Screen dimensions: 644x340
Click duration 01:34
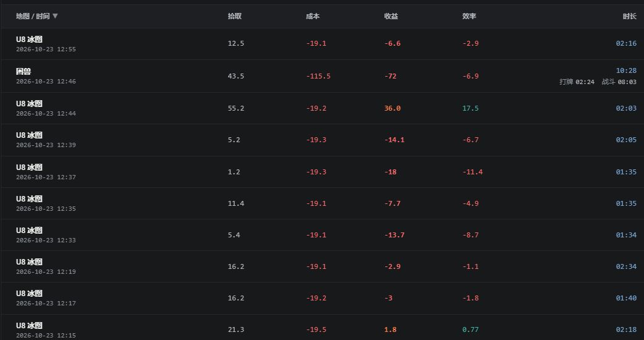tap(626, 235)
